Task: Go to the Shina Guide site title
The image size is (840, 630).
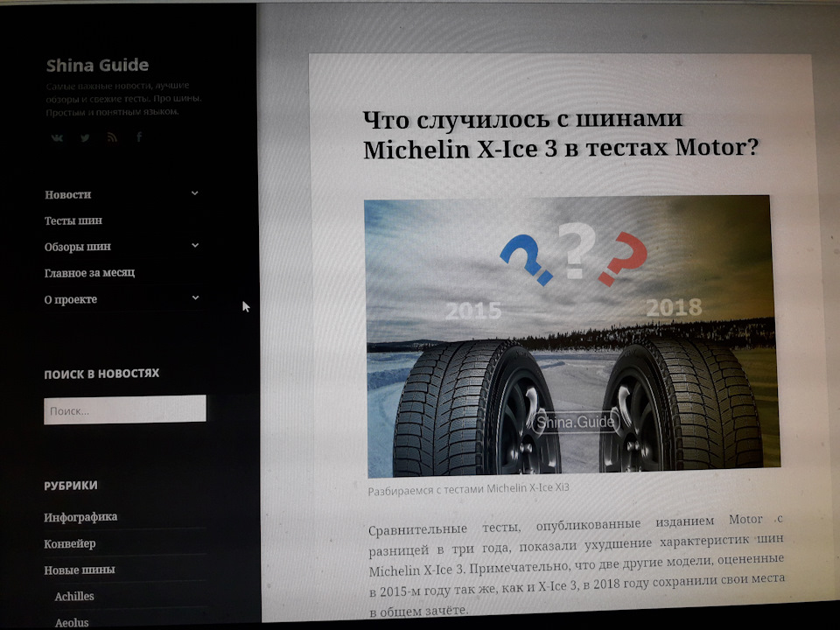Action: coord(97,66)
